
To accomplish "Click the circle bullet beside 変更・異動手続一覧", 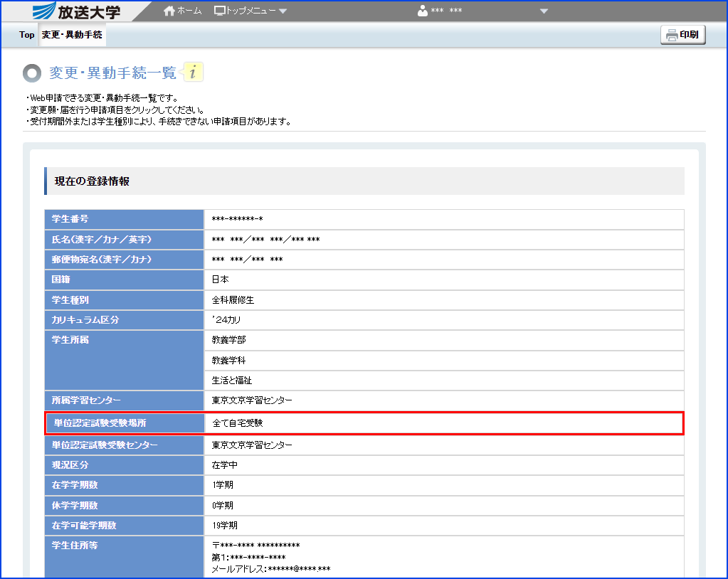I will click(x=32, y=73).
